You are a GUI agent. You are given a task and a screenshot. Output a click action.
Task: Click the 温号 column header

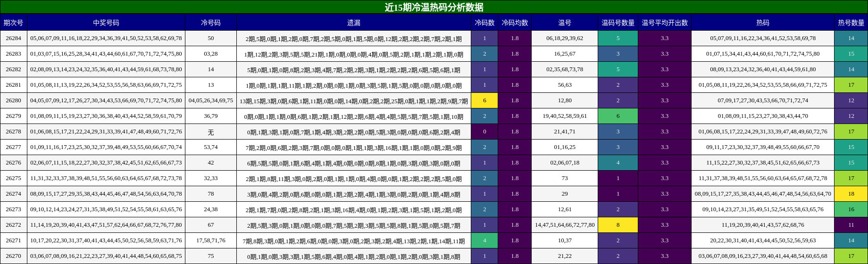click(565, 23)
